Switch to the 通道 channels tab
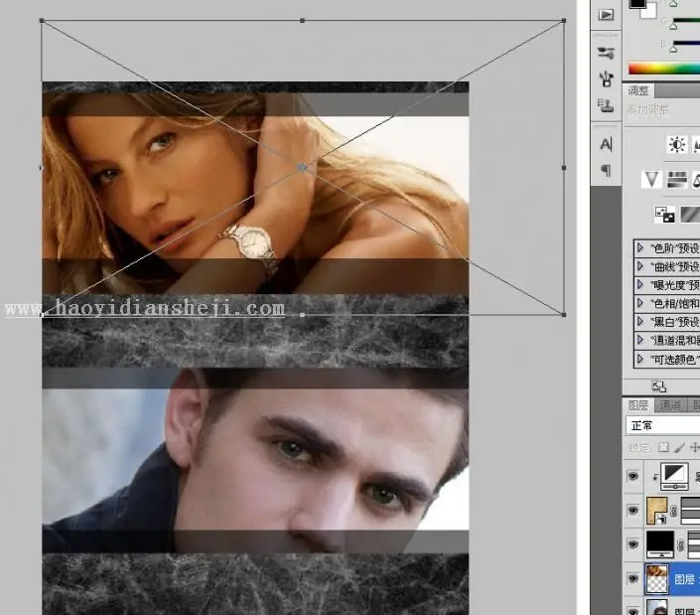 click(x=670, y=405)
